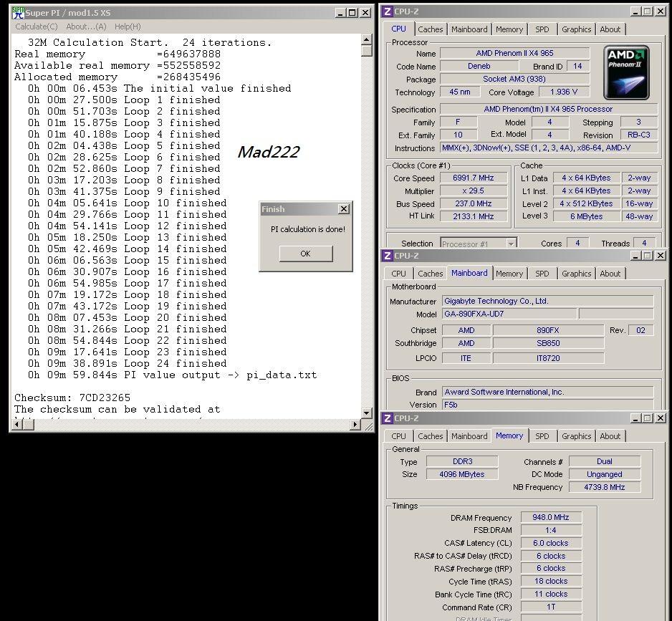Click the Z icon of the Memory CPU-Z window
This screenshot has height=621, width=672.
point(388,418)
